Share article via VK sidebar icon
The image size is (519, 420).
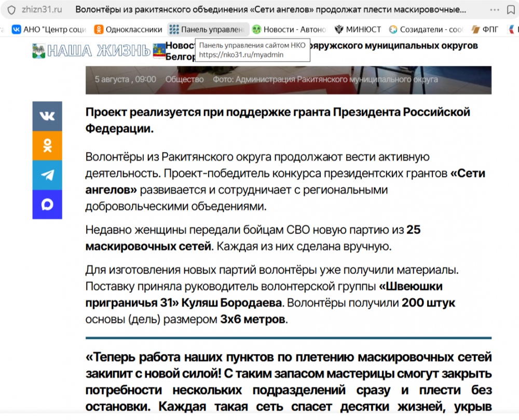(x=47, y=116)
